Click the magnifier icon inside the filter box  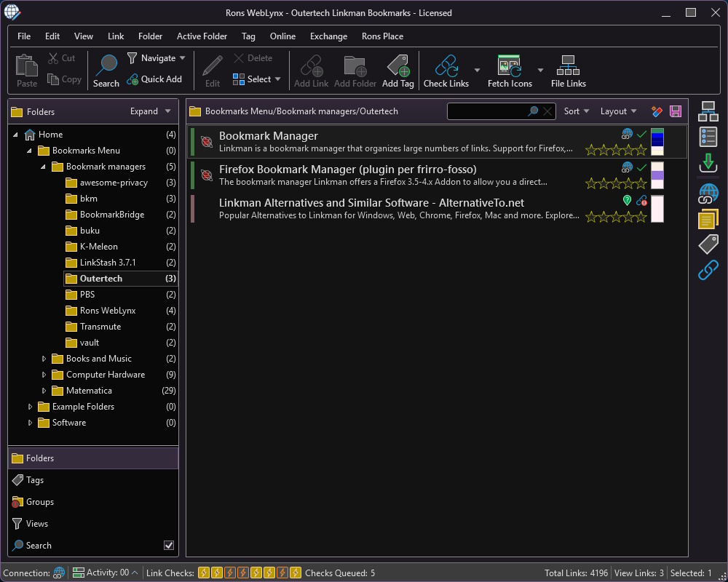533,111
